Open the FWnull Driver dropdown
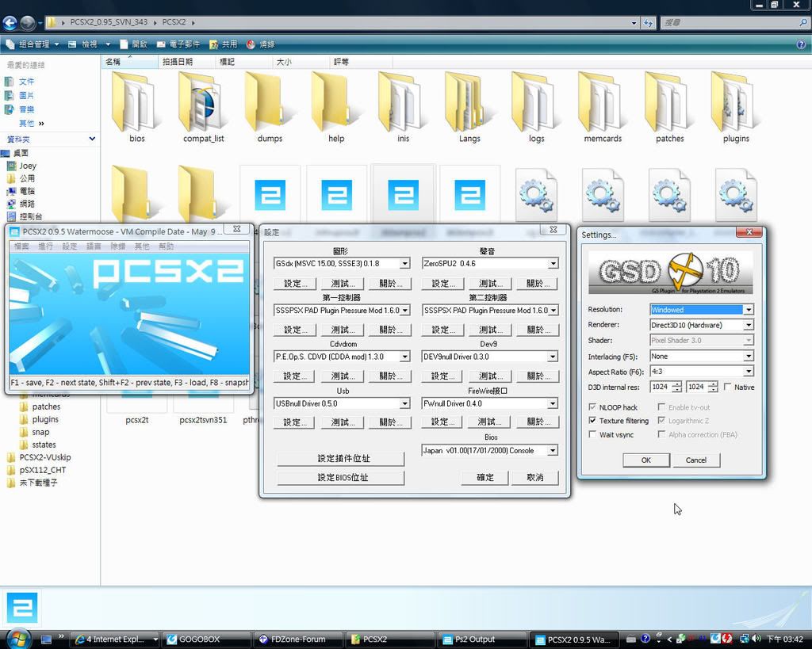Screen dimensions: 812x649 490,403
